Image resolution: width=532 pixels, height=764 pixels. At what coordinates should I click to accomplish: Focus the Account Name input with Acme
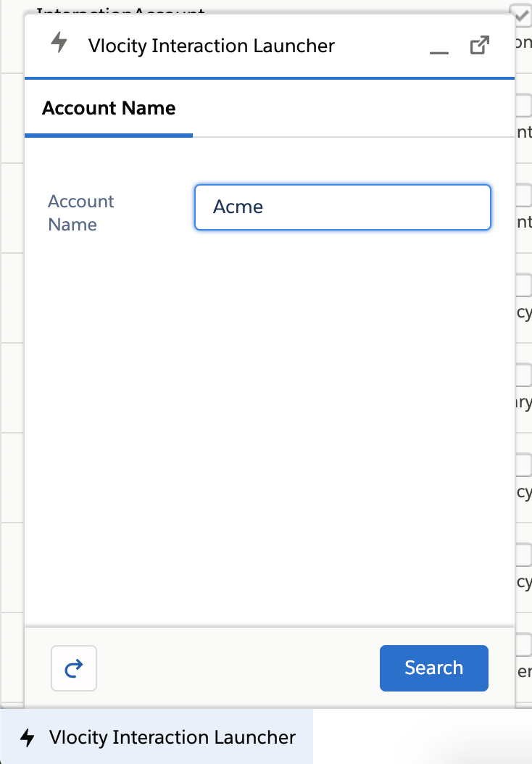tap(343, 207)
